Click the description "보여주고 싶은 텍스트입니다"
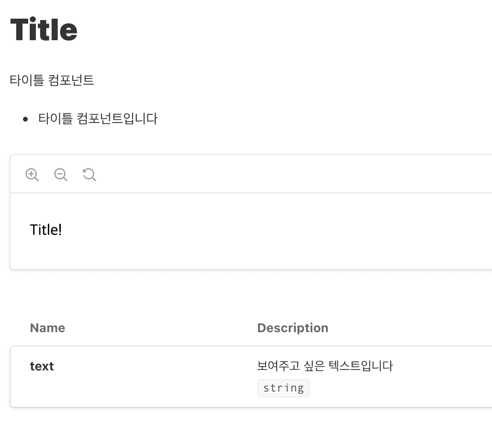The image size is (492, 448). click(x=325, y=366)
